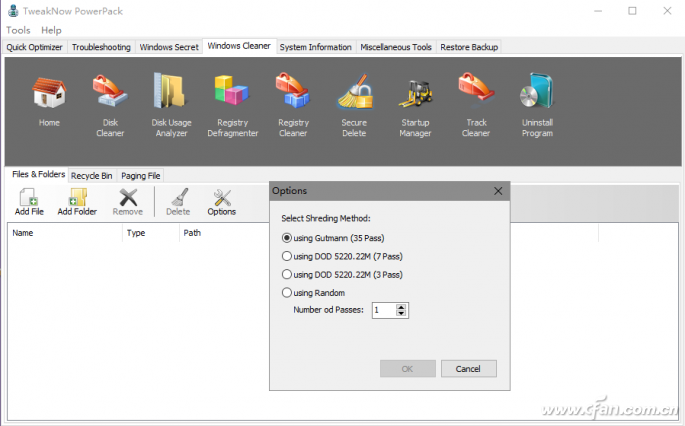Switch to the System Information tab
685x426 pixels.
coord(316,47)
